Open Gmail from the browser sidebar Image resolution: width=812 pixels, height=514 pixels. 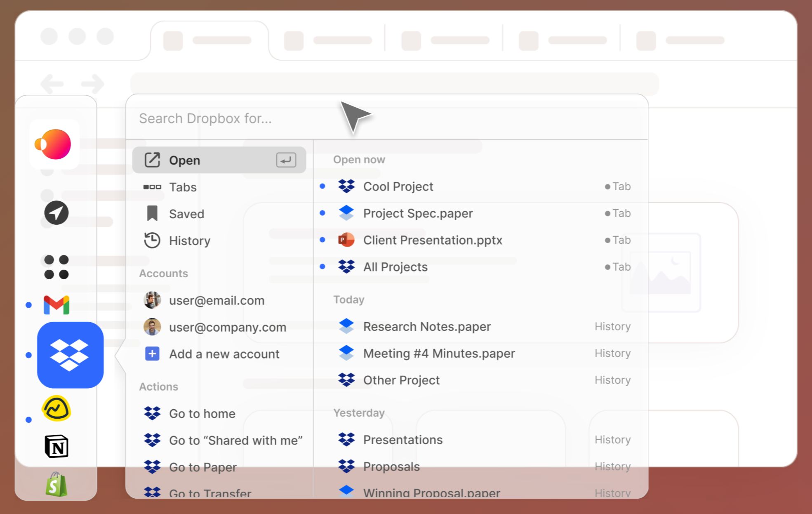[x=56, y=305]
